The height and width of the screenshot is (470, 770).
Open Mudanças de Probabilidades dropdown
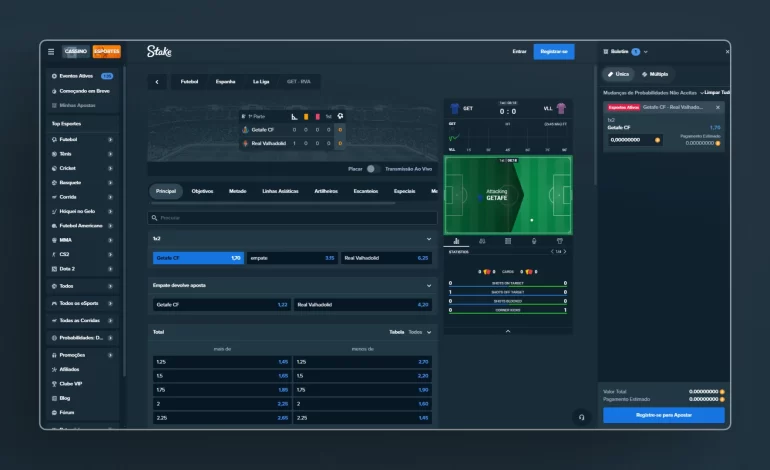(653, 92)
